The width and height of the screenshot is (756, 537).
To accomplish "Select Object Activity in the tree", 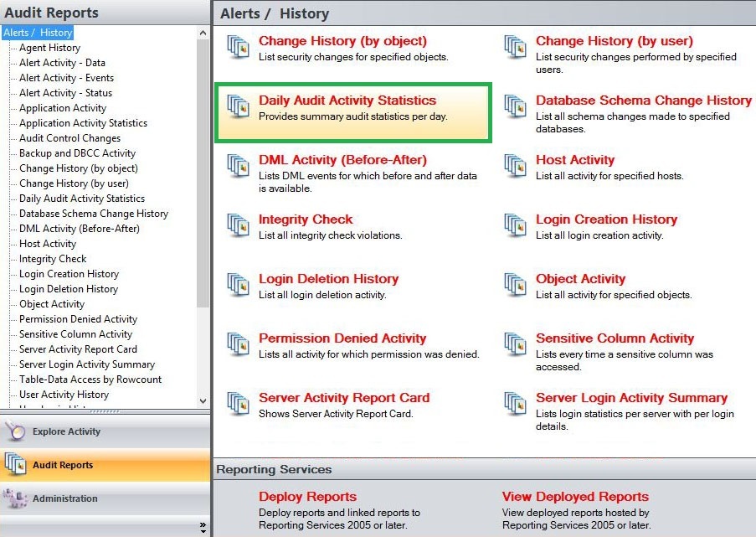I will tap(52, 304).
